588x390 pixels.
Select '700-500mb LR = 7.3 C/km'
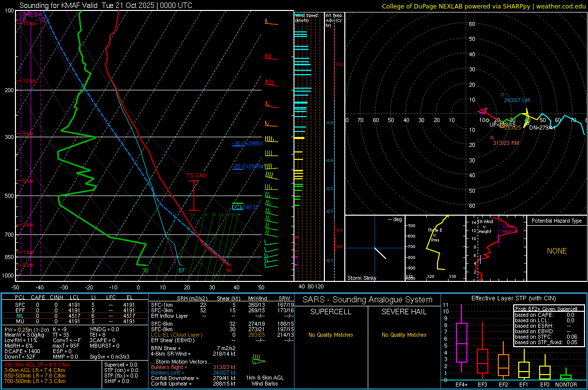click(35, 381)
